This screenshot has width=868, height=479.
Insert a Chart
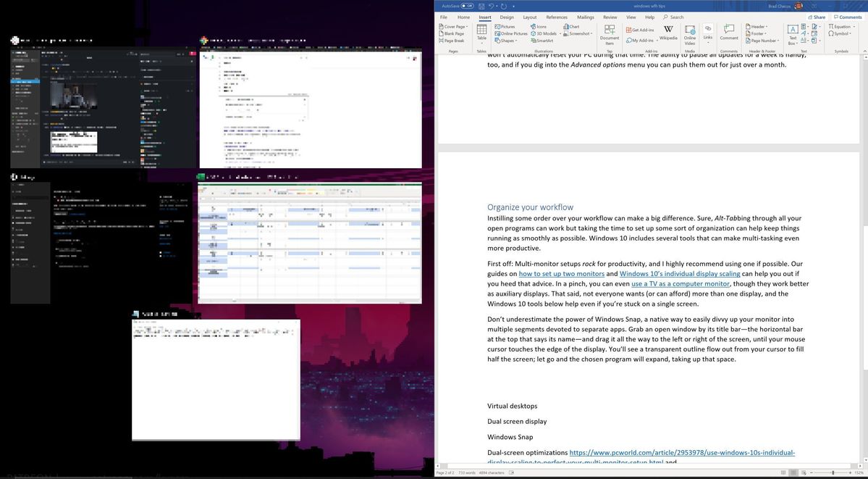tap(571, 27)
